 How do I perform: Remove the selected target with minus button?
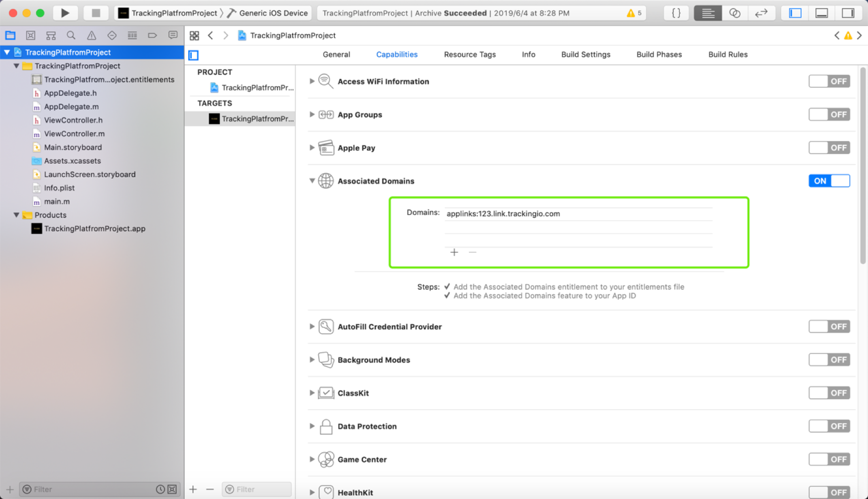point(210,489)
